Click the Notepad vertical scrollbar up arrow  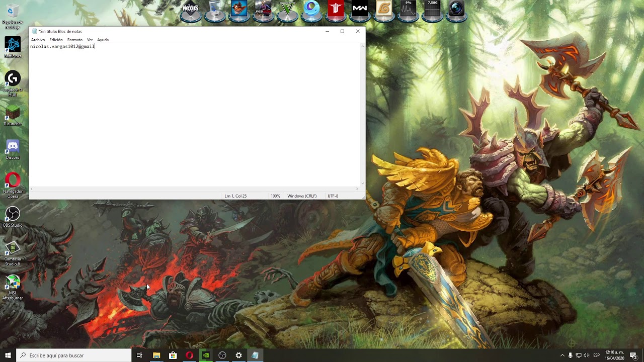pyautogui.click(x=363, y=46)
